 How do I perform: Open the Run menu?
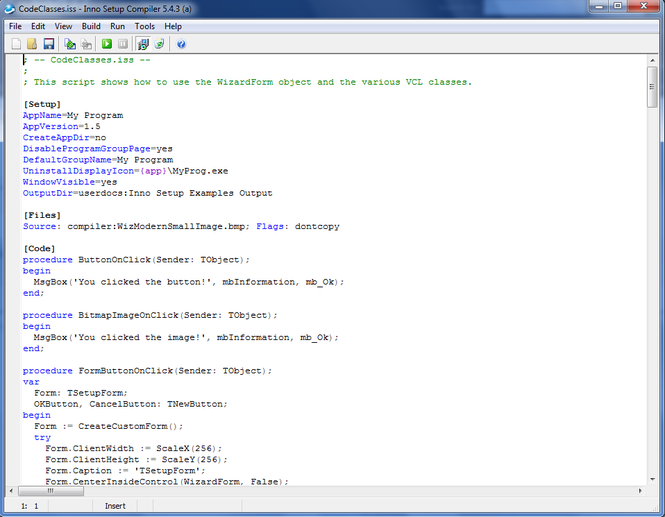pos(117,26)
